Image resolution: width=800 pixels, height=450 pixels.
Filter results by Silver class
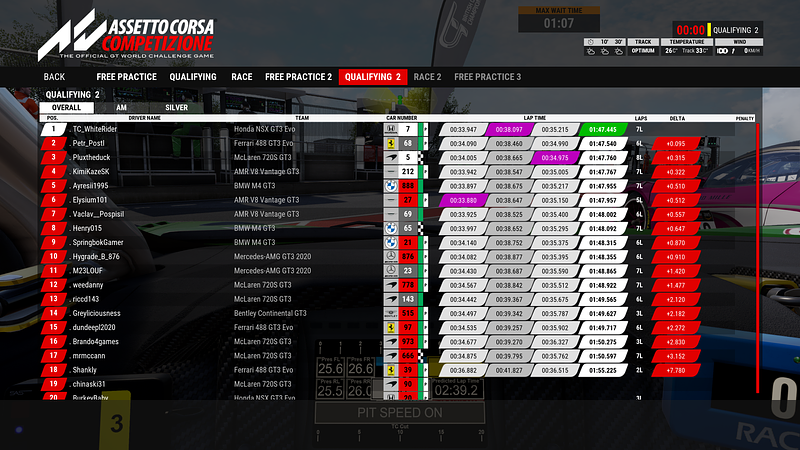[x=177, y=108]
